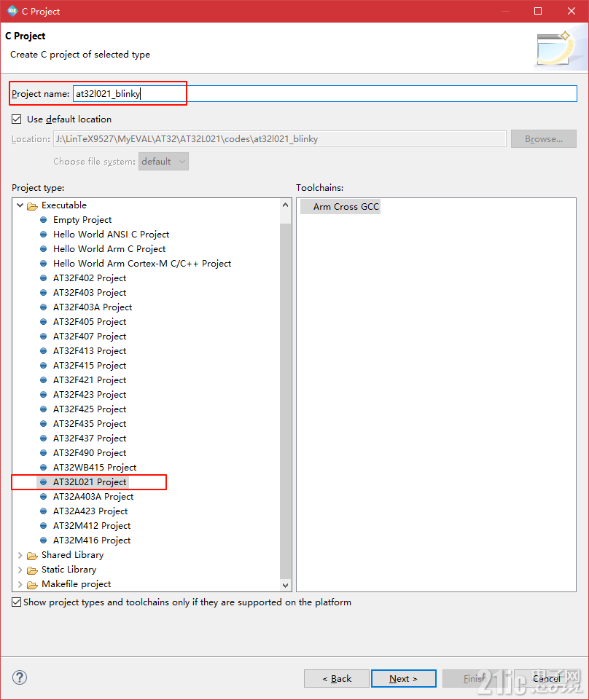Choose AT32M412 Project text entry
Image resolution: width=589 pixels, height=700 pixels.
click(92, 525)
